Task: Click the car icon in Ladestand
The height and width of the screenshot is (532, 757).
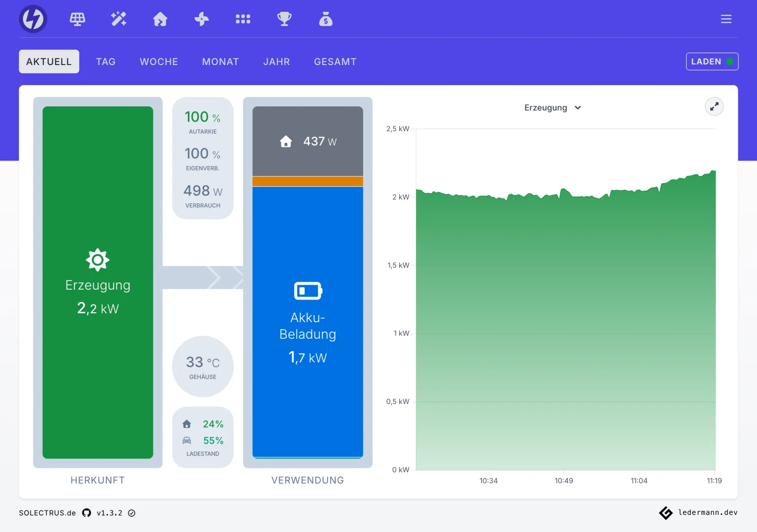Action: 187,440
